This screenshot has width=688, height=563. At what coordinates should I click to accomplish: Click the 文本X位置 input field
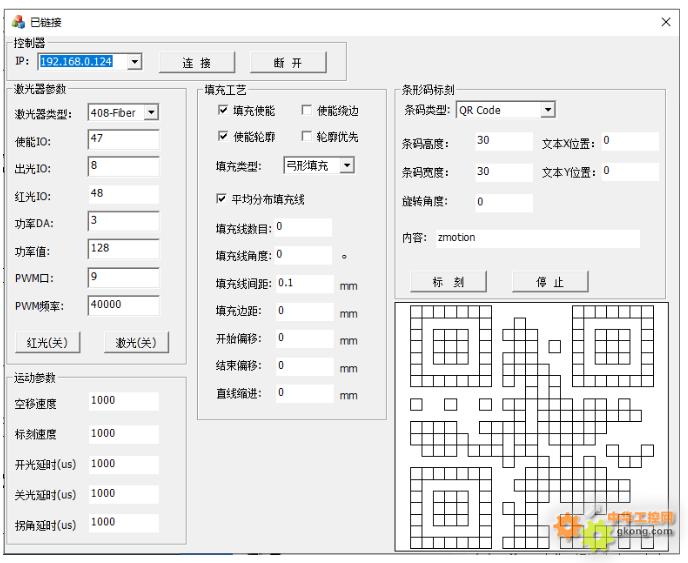[630, 141]
